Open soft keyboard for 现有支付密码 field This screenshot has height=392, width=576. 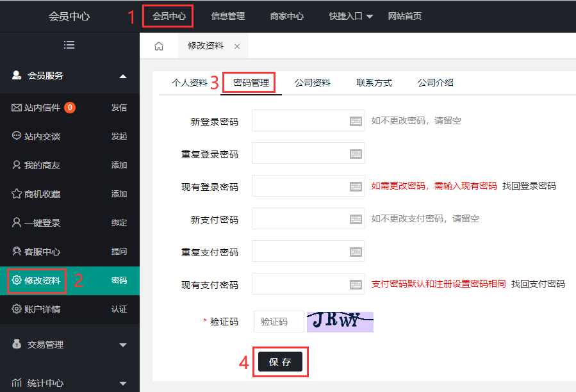coord(356,284)
